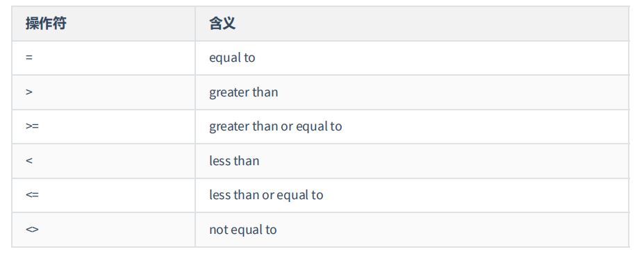The width and height of the screenshot is (644, 254).
Task: Click the 'less than' meaning cell
Action: click(x=412, y=161)
